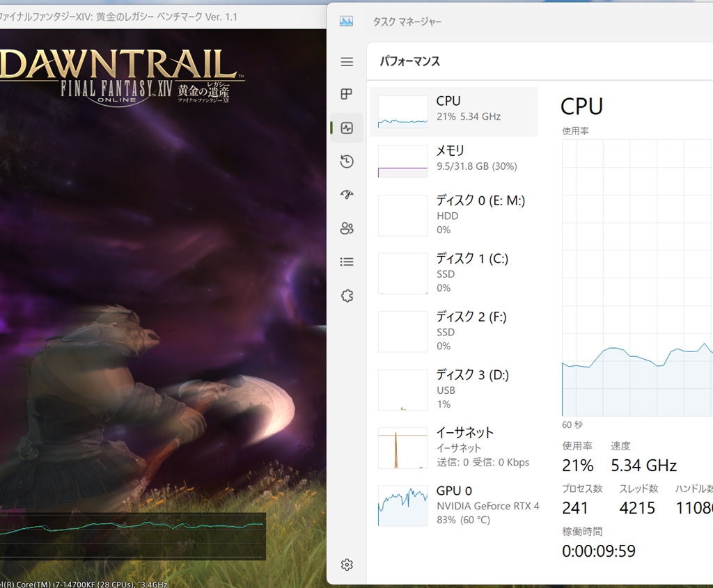Image resolution: width=713 pixels, height=588 pixels.
Task: Click the frame-rate graph overlay in benchmark window
Action: click(x=132, y=537)
